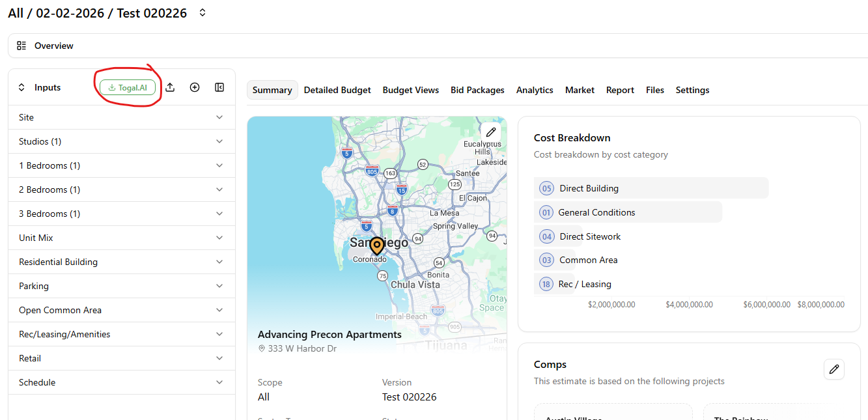
Task: Toggle the Inputs sort arrows icon
Action: click(x=21, y=87)
